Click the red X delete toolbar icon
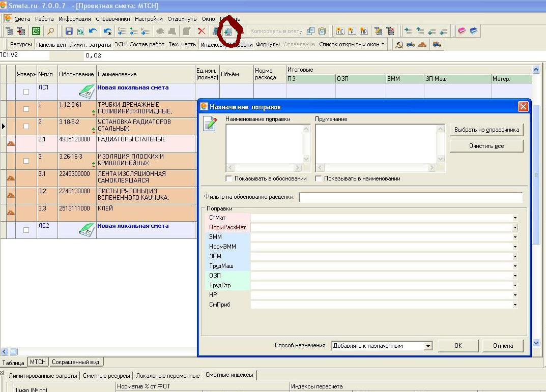This screenshot has height=392, width=546. click(x=202, y=32)
